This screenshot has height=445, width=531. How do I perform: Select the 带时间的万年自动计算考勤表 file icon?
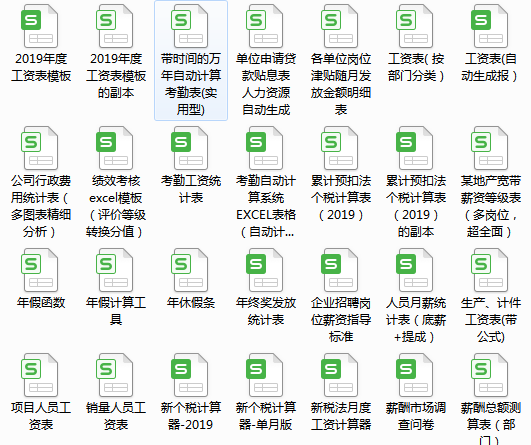(191, 26)
